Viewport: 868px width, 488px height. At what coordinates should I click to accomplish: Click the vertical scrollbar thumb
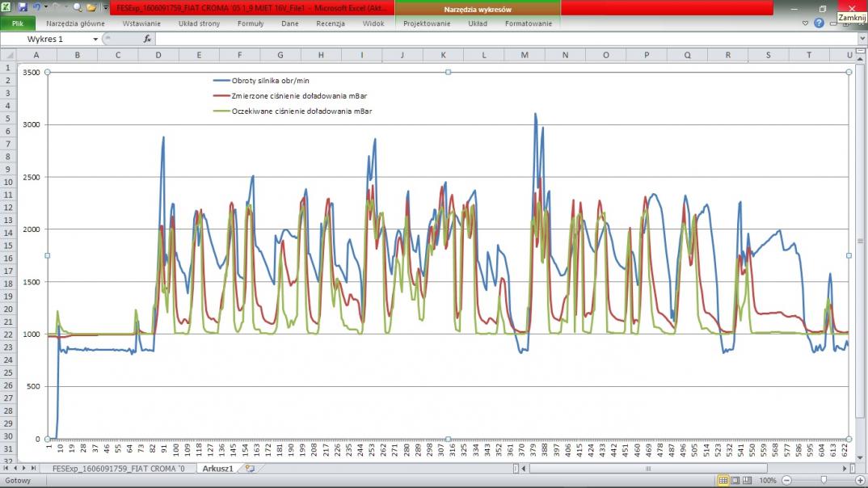(860, 241)
